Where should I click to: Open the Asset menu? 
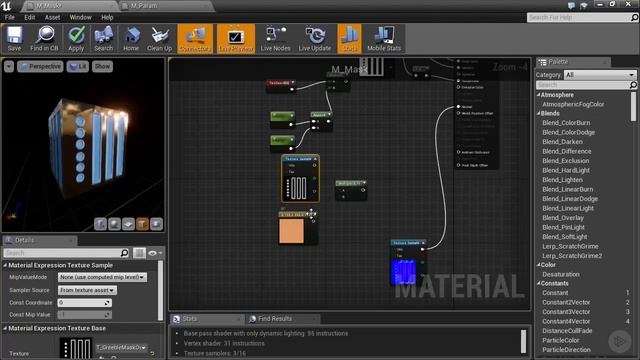click(52, 18)
